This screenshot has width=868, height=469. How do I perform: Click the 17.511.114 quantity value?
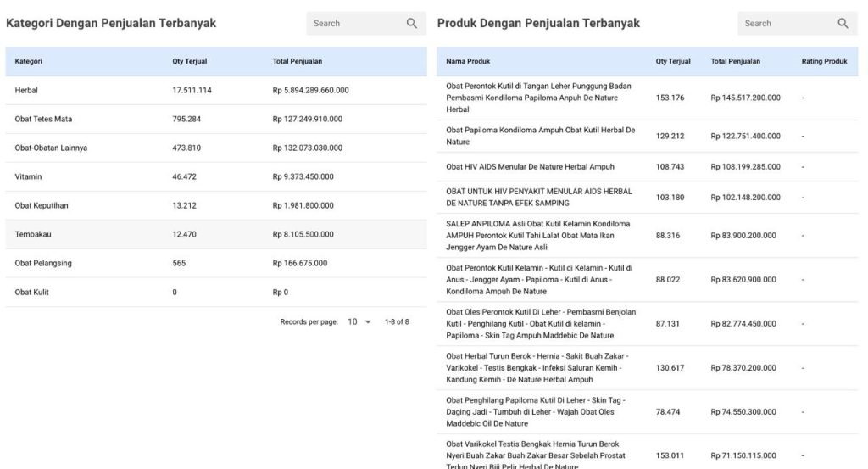pos(192,90)
